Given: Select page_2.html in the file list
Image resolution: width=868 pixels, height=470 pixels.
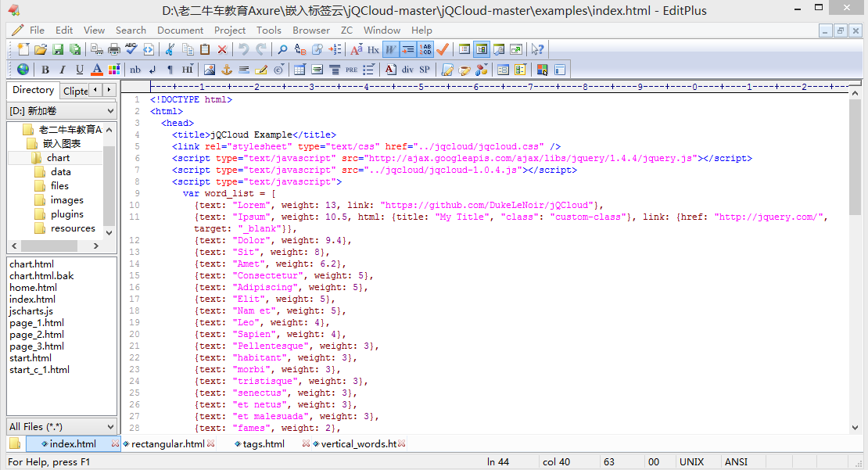Looking at the screenshot, I should [37, 335].
